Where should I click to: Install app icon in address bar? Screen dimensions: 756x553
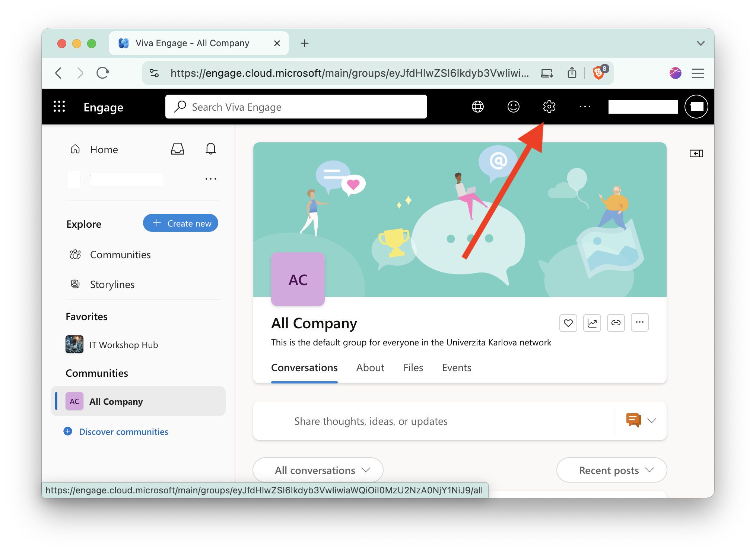(x=547, y=73)
